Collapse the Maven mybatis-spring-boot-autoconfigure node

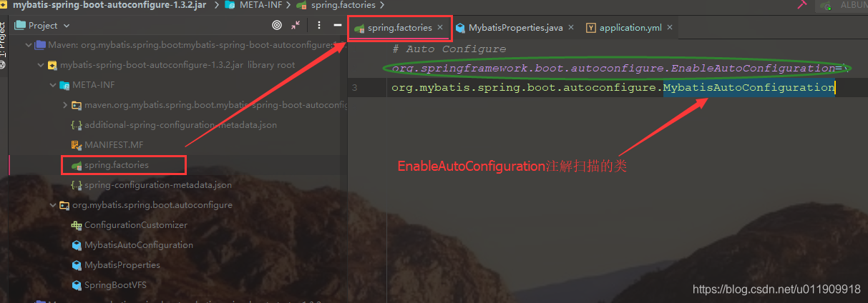[x=29, y=45]
